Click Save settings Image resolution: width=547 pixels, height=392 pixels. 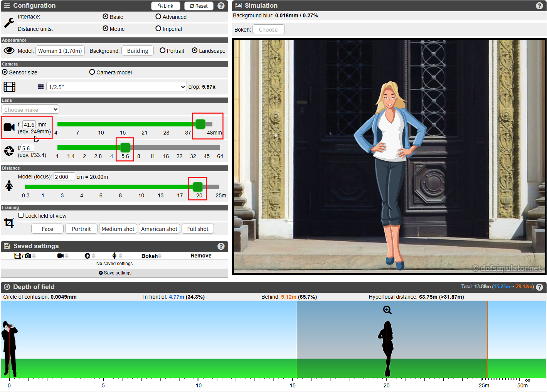coord(115,273)
